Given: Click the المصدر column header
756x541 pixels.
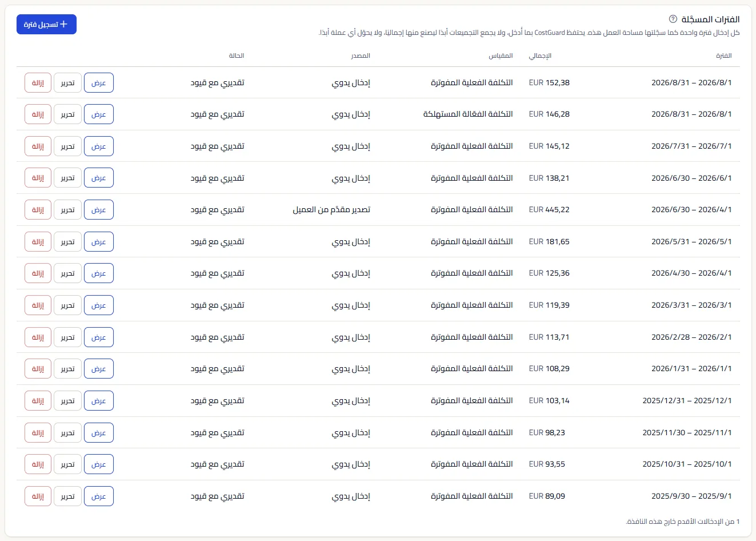Looking at the screenshot, I should pyautogui.click(x=361, y=55).
